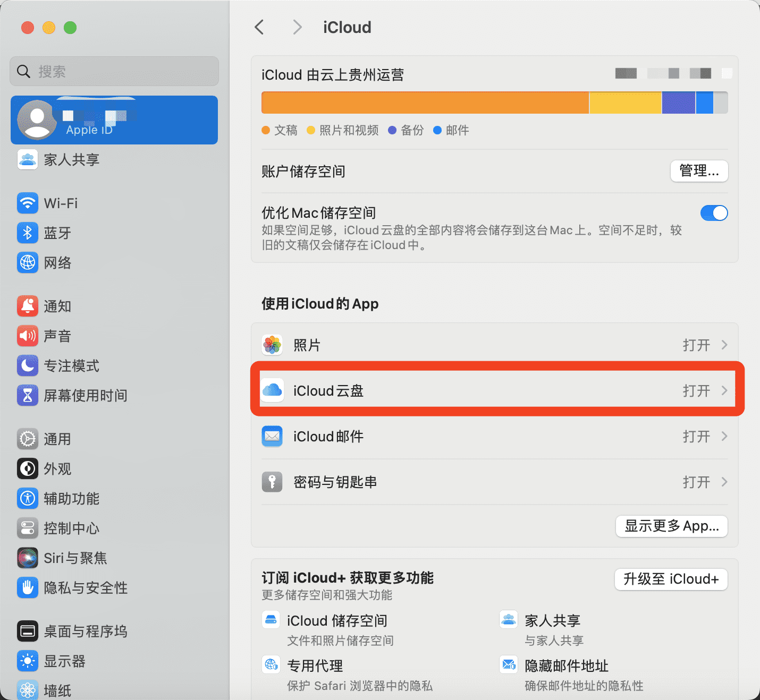Click the Photos app flower icon

[x=272, y=345]
